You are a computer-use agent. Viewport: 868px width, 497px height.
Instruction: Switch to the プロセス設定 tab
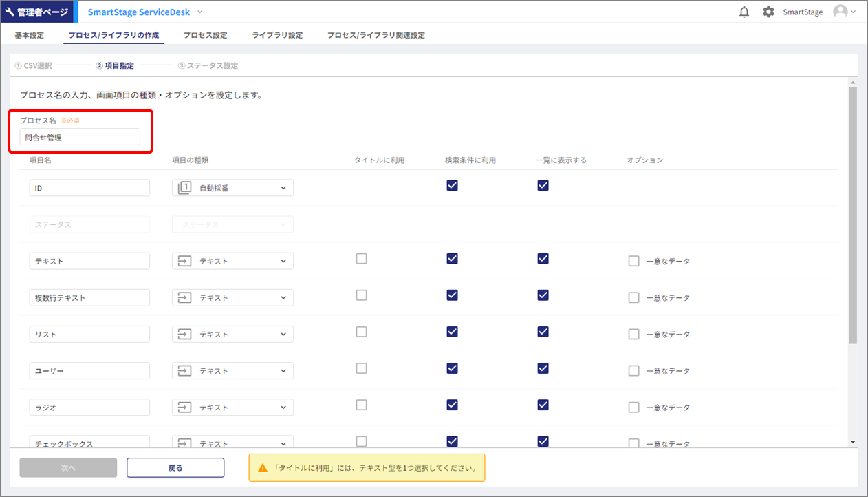coord(205,35)
